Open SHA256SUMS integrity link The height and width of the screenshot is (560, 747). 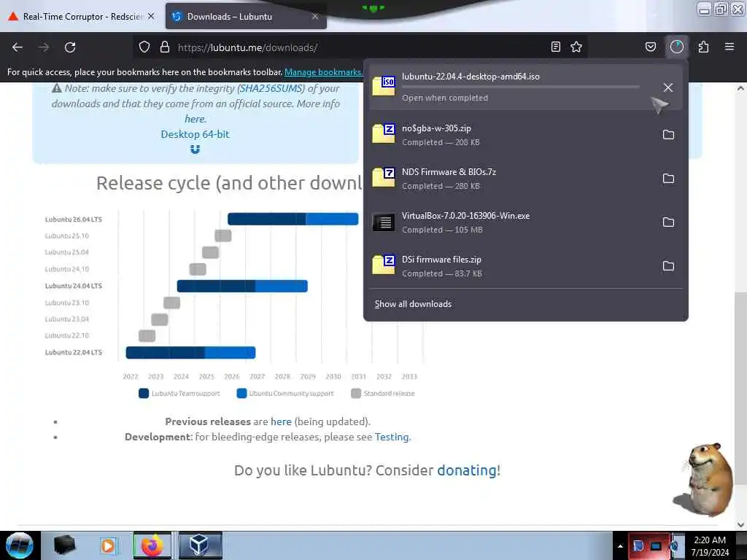click(272, 88)
